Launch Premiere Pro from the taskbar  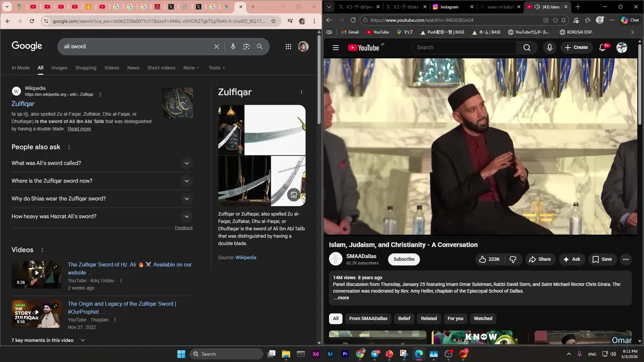[x=345, y=354]
